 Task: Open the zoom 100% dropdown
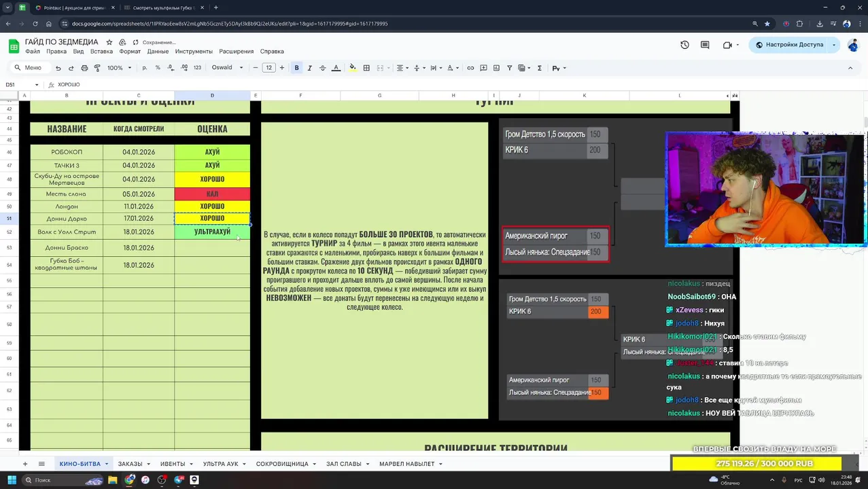tap(119, 68)
